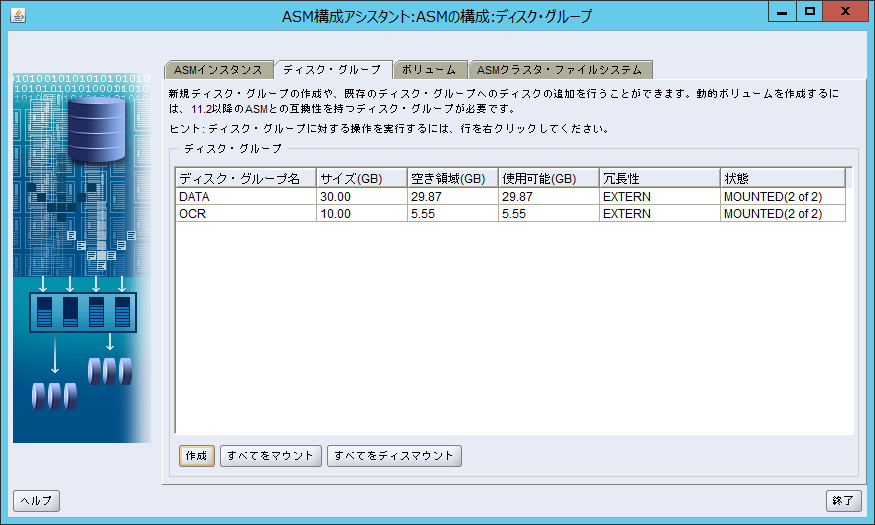Click the 5.55 free space cell of OCR
This screenshot has height=525, width=875.
coord(453,214)
